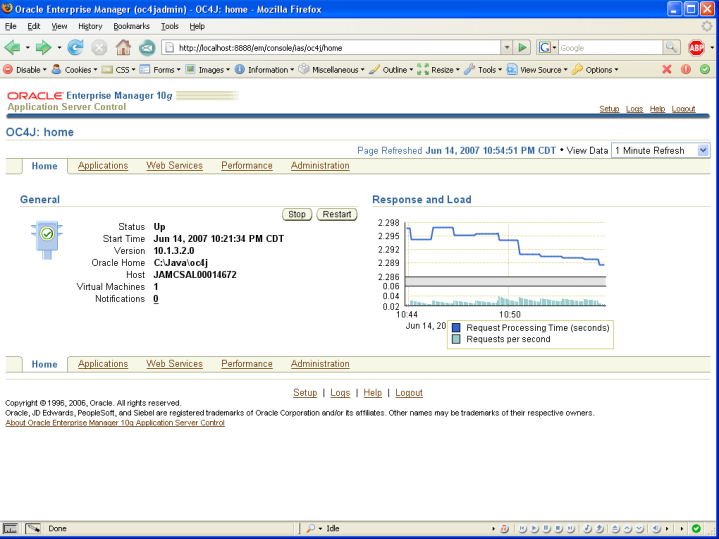The height and width of the screenshot is (539, 719).
Task: Open About Oracle Enterprise Manager 10g link
Action: point(115,422)
